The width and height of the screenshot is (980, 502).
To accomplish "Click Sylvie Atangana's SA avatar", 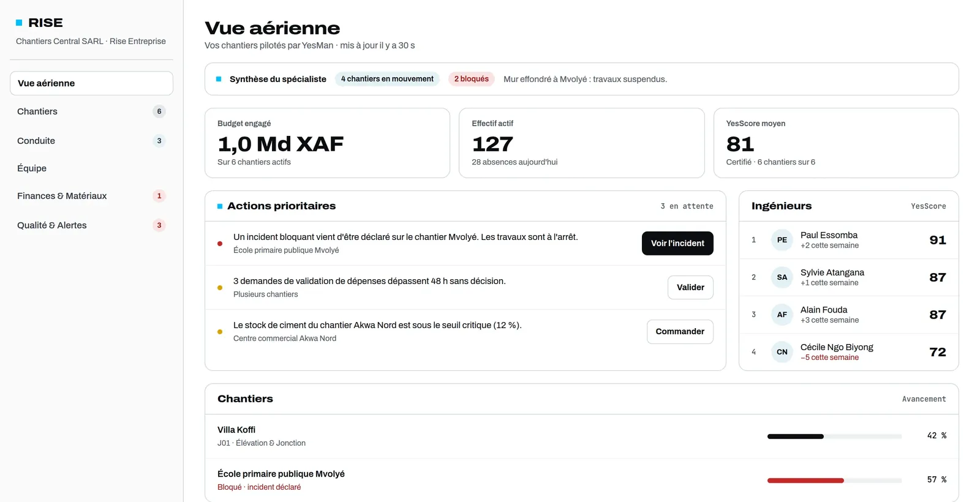I will (782, 277).
